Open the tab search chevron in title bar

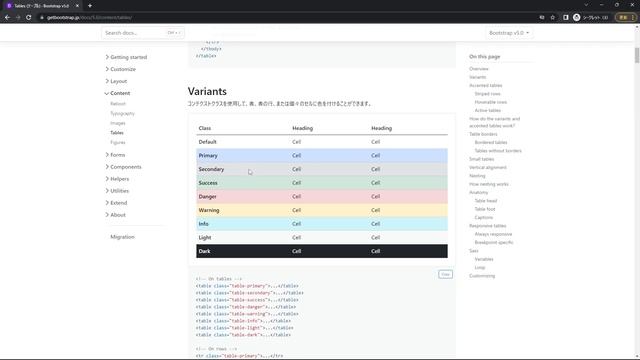[x=586, y=5]
